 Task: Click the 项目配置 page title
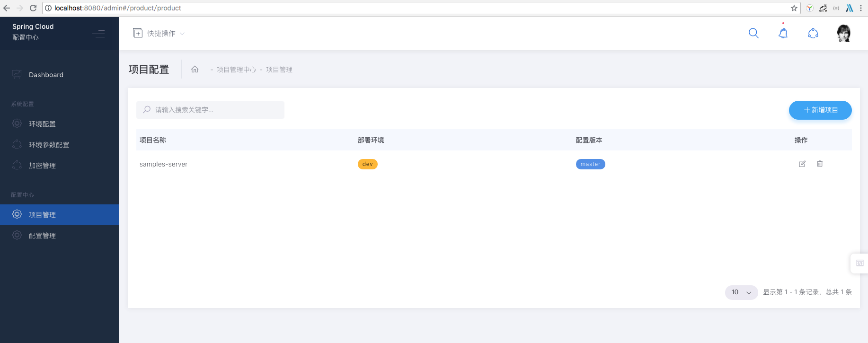[x=149, y=70]
